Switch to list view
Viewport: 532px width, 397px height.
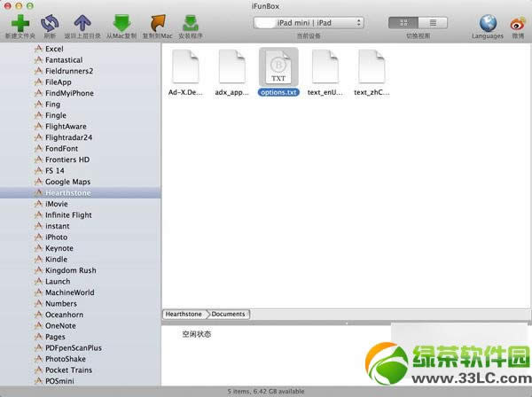click(x=432, y=21)
